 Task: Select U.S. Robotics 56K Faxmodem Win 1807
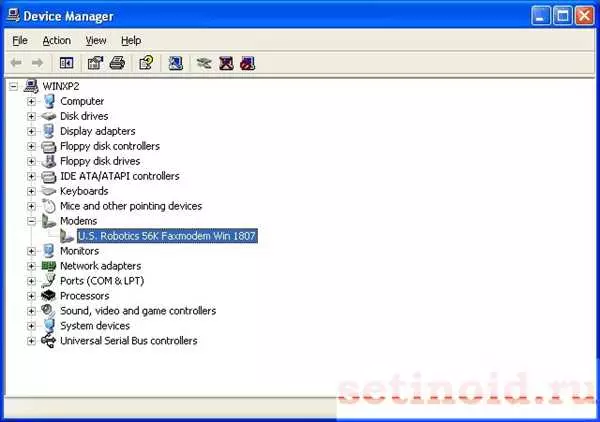point(167,236)
